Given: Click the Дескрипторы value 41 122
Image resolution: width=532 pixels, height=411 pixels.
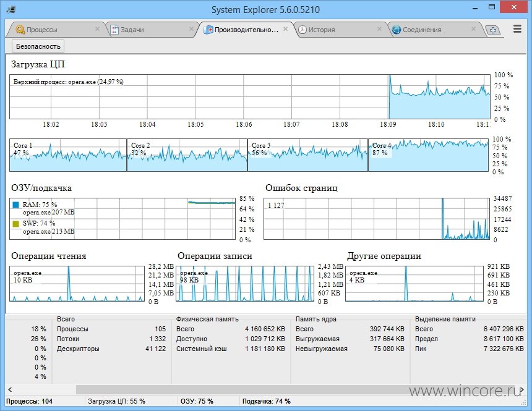Looking at the screenshot, I should pyautogui.click(x=156, y=349).
